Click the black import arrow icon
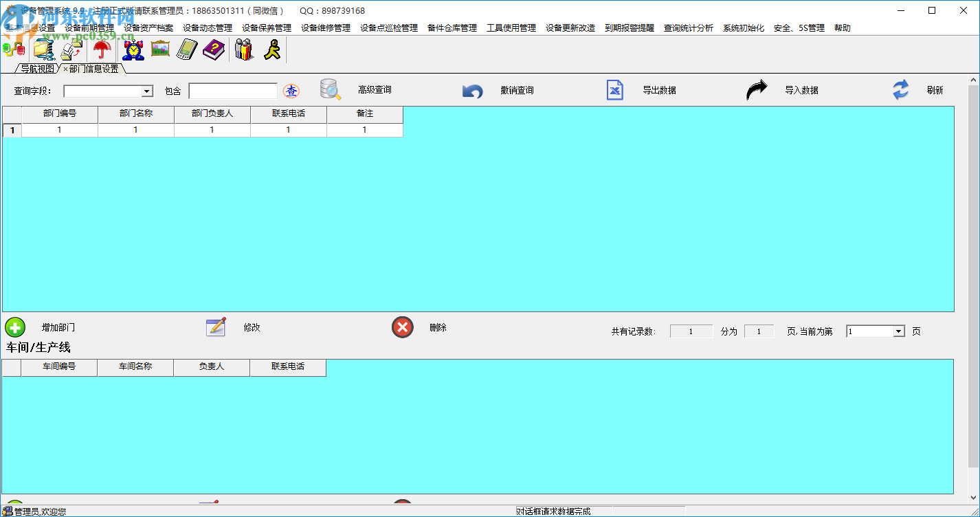The image size is (980, 517). pos(757,90)
